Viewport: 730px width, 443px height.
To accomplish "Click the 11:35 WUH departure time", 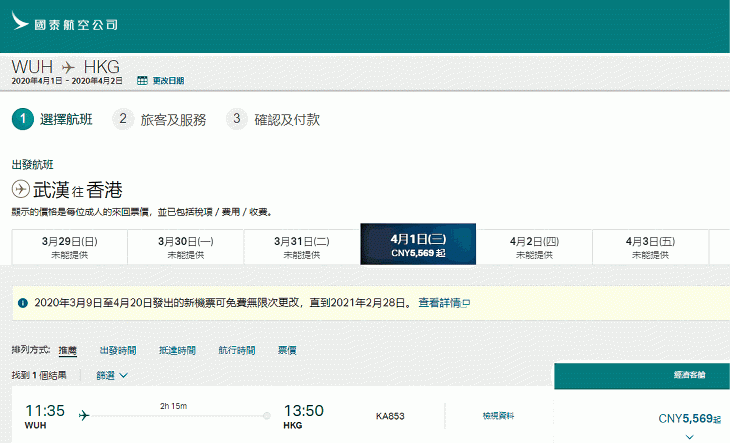I will pyautogui.click(x=45, y=416).
